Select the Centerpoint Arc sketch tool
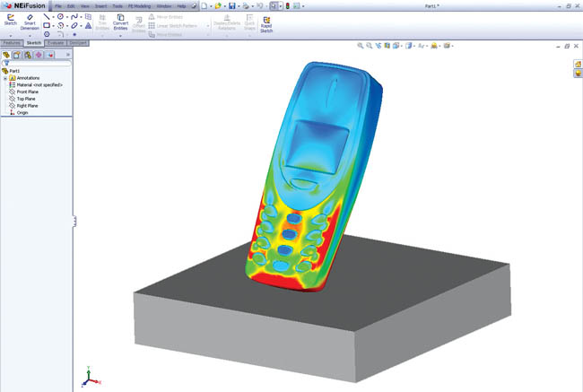Image resolution: width=583 pixels, height=392 pixels. pyautogui.click(x=60, y=26)
